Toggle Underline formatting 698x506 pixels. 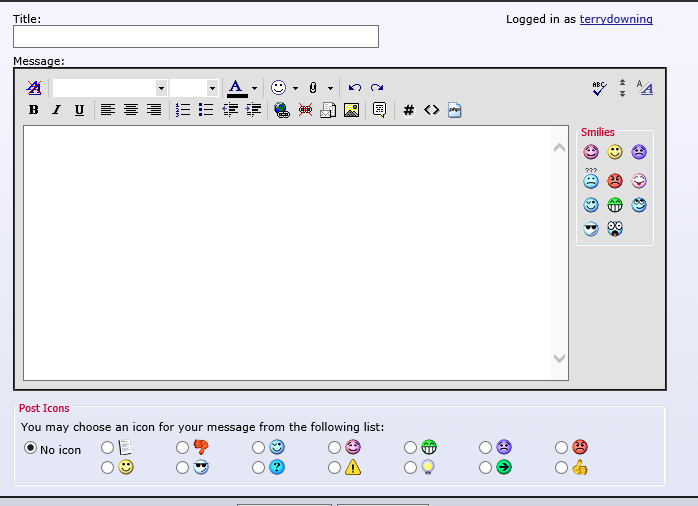click(79, 109)
